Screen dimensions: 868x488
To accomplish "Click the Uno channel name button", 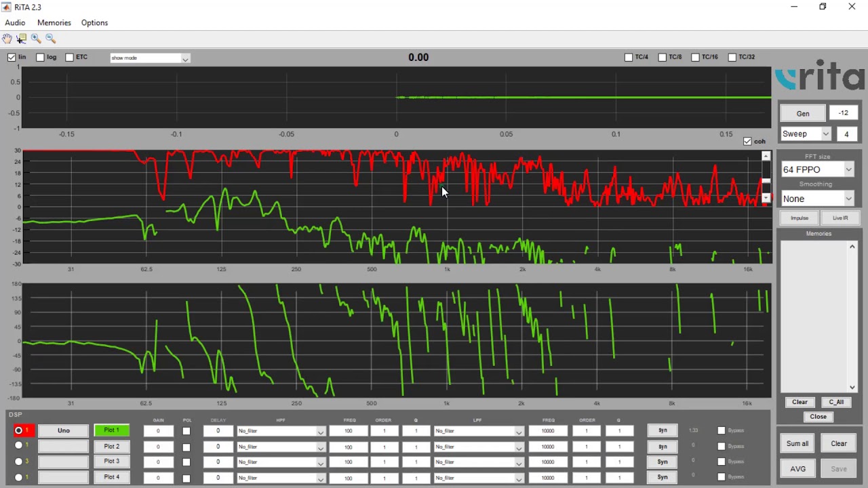I will pos(63,430).
